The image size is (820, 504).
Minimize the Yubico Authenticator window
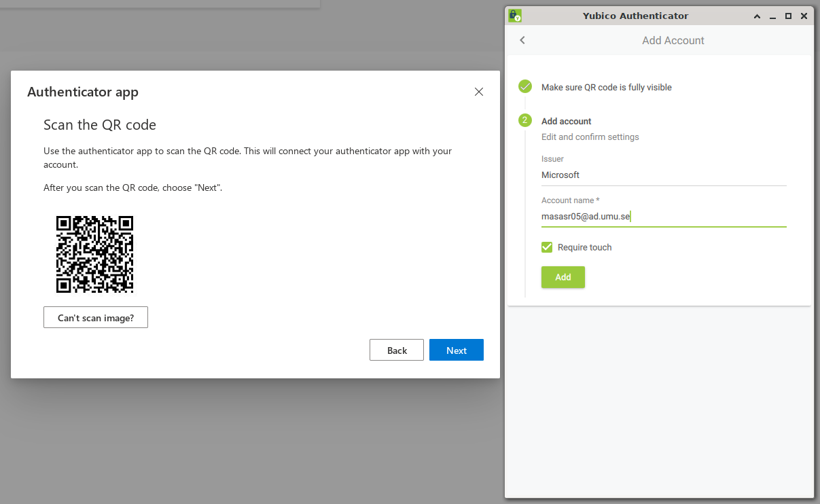pos(773,16)
